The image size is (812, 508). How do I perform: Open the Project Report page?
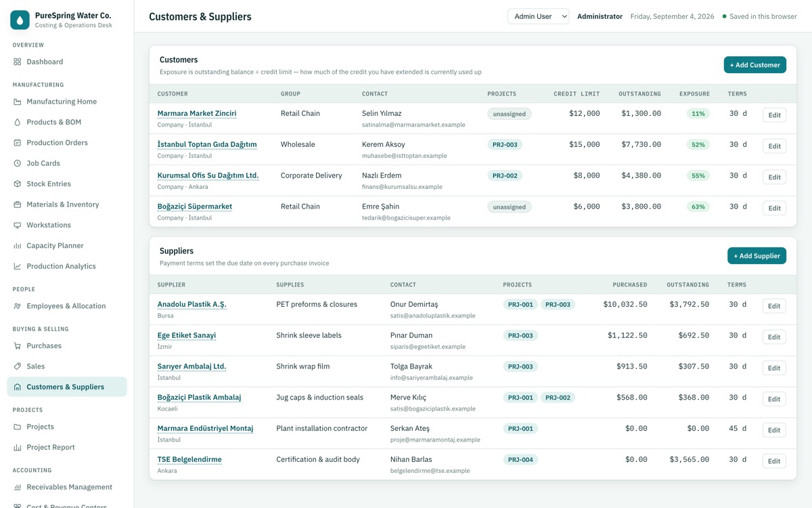(67, 447)
